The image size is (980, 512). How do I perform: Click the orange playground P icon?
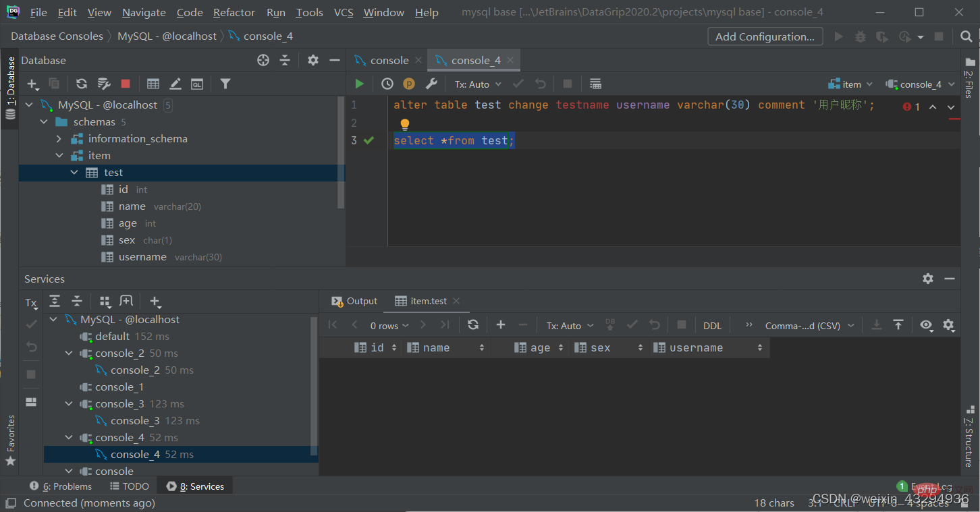409,84
